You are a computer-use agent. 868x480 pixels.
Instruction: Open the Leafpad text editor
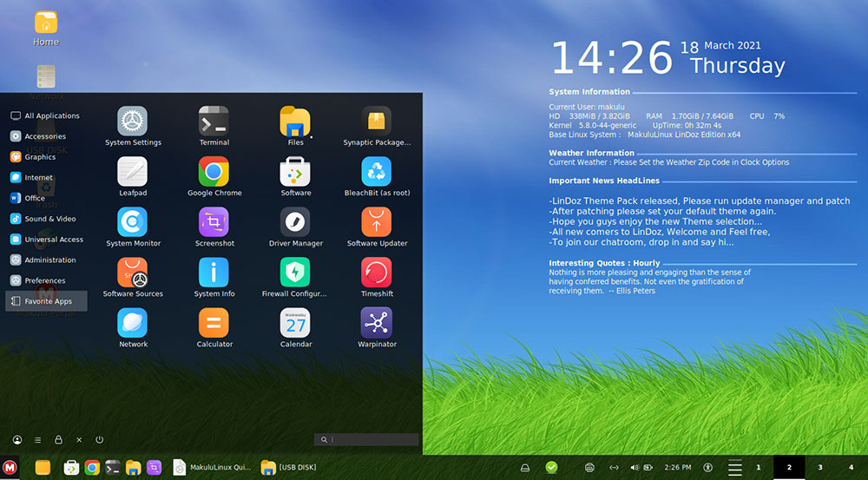(133, 176)
